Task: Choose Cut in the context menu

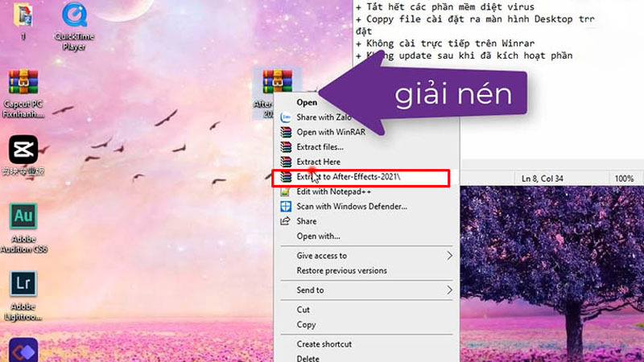Action: pyautogui.click(x=303, y=310)
